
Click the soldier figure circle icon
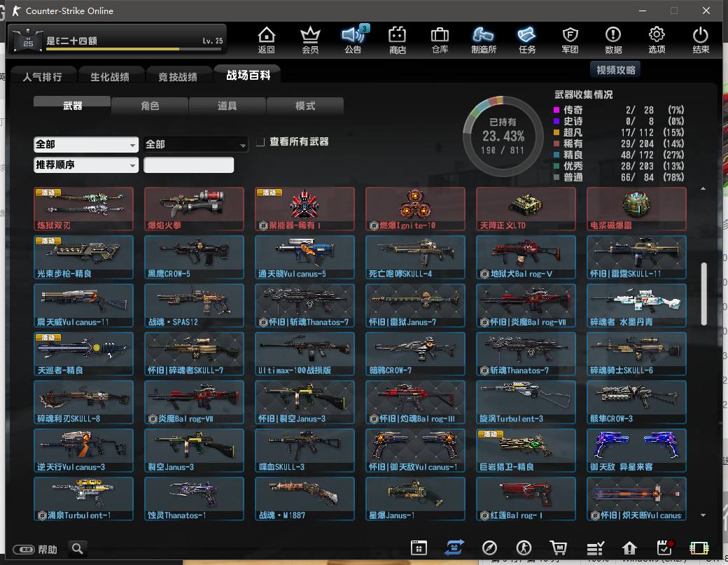(524, 547)
